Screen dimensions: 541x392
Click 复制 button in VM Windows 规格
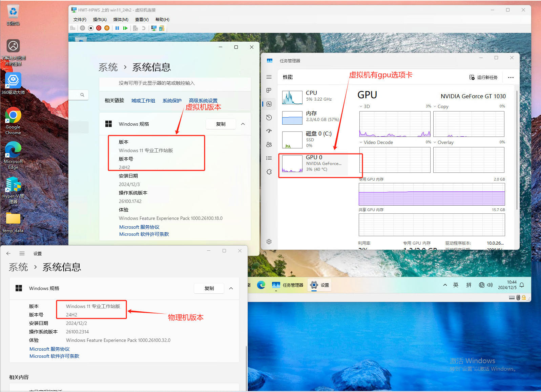(x=221, y=124)
